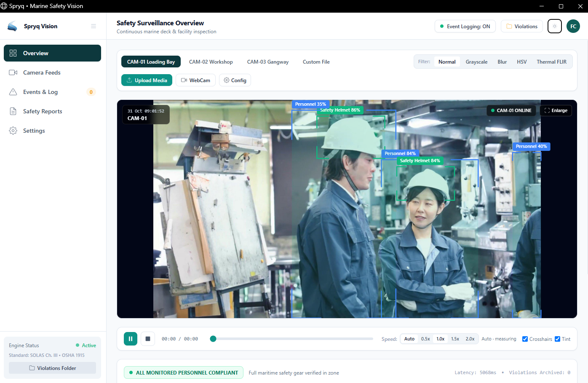Open the Violations Folder

click(52, 368)
